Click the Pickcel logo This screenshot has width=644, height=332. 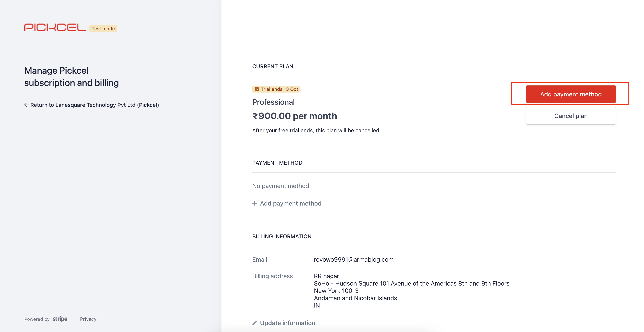pyautogui.click(x=55, y=28)
